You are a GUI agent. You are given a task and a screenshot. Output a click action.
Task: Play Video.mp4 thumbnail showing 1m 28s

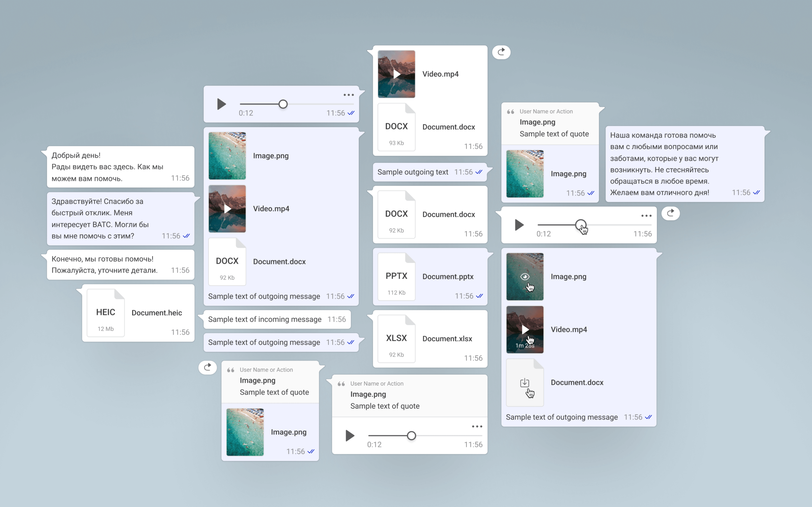point(525,330)
